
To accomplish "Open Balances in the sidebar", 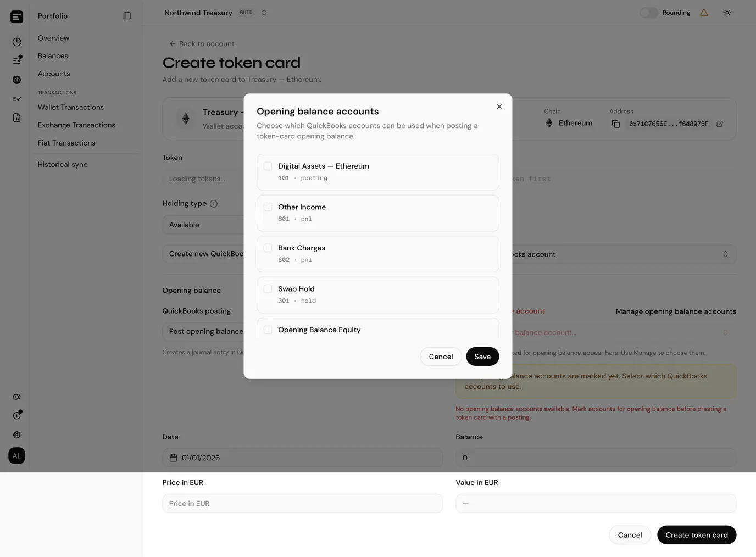I will tap(53, 56).
